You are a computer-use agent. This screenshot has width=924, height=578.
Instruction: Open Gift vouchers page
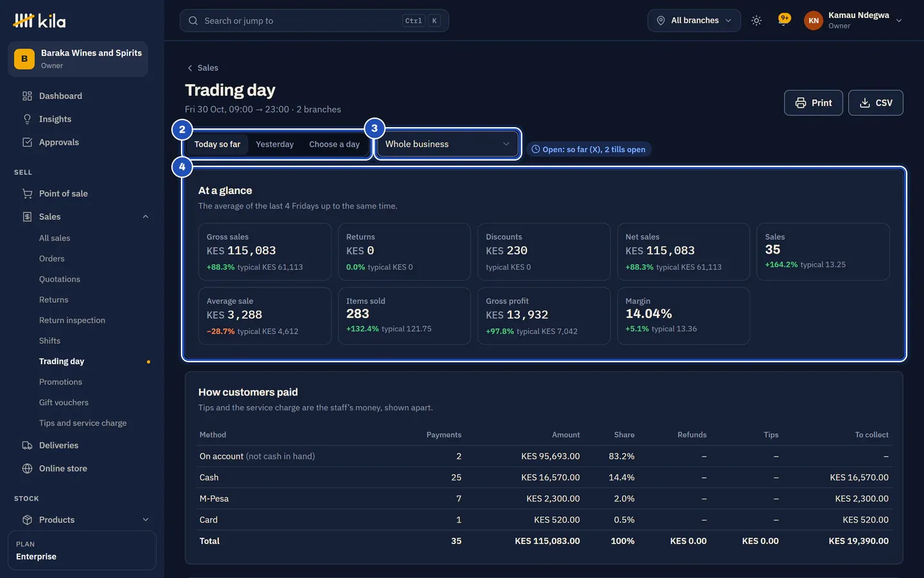64,402
